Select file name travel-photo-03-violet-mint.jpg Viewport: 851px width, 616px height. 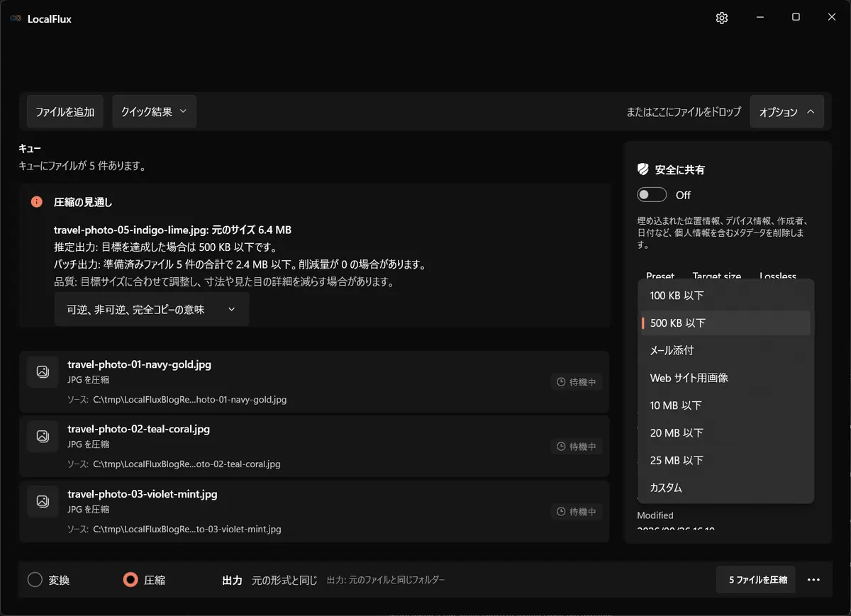(142, 493)
